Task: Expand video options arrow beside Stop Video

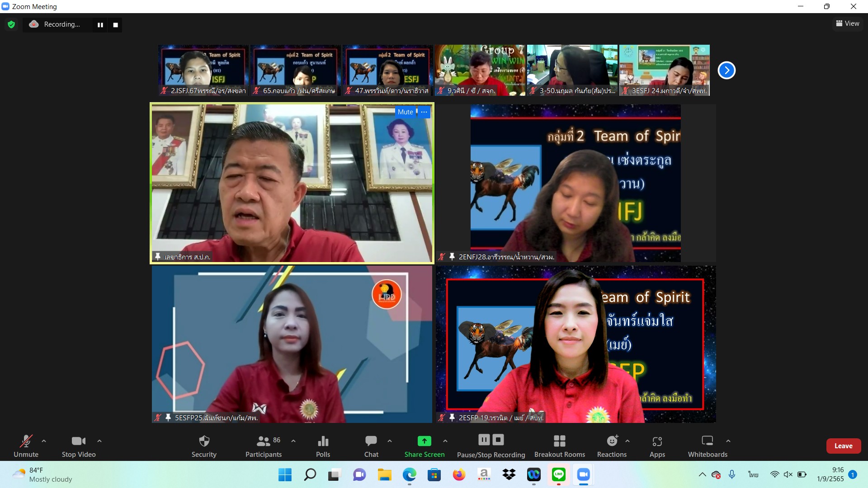Action: pyautogui.click(x=99, y=441)
